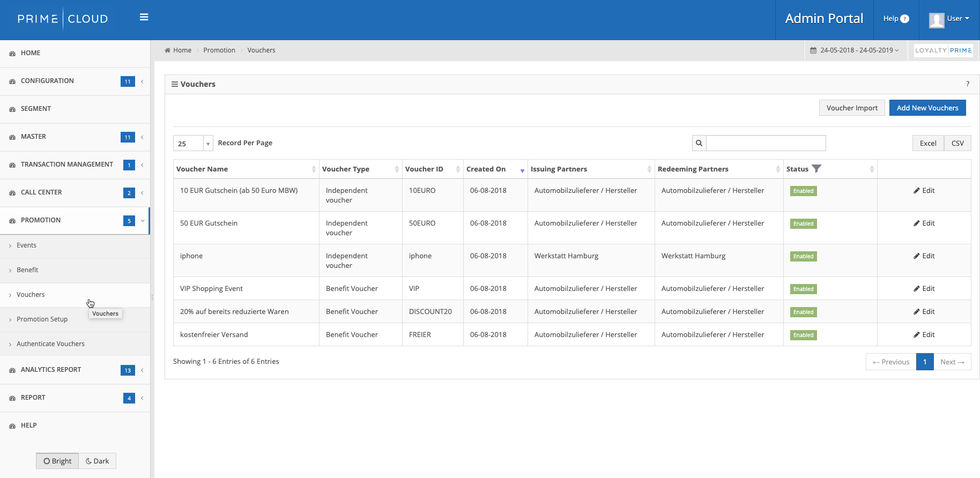Select page 1 in pagination
Screen dimensions: 980x478
coord(925,362)
